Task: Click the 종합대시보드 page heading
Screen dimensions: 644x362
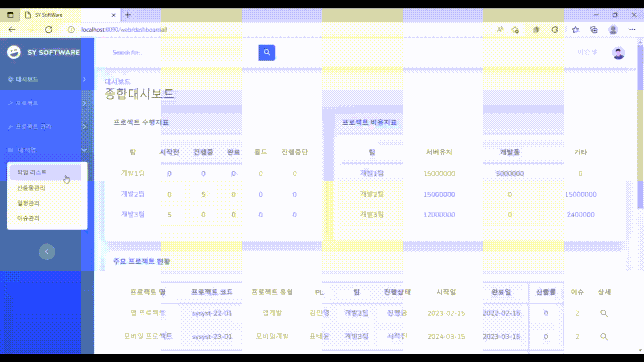Action: point(139,94)
